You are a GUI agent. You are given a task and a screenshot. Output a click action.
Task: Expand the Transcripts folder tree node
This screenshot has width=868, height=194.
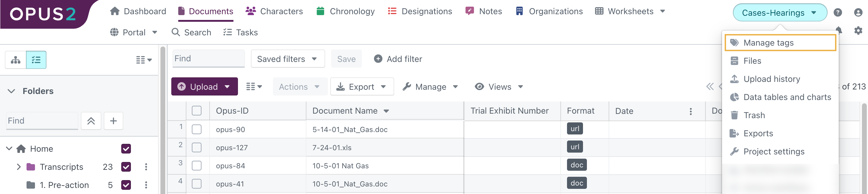19,167
